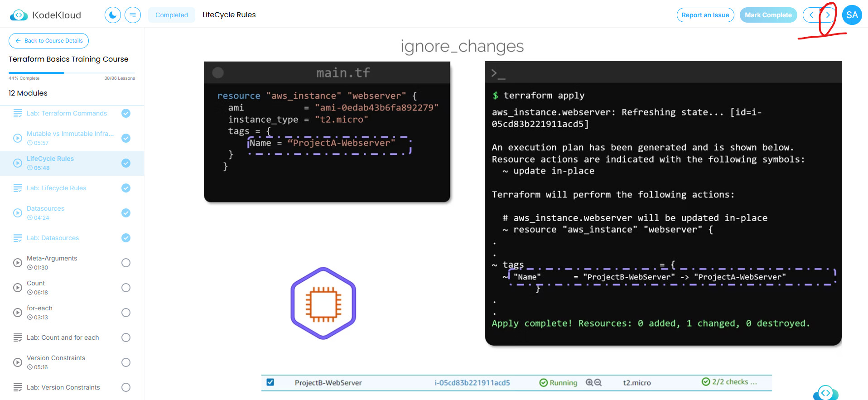Viewport: 868px width, 400px height.
Task: Click Running status check icon
Action: (544, 383)
